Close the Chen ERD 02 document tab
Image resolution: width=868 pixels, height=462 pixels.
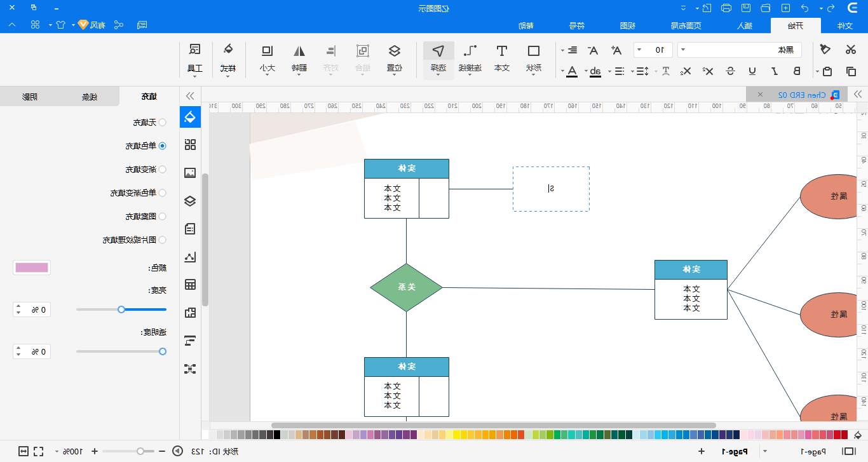[760, 94]
